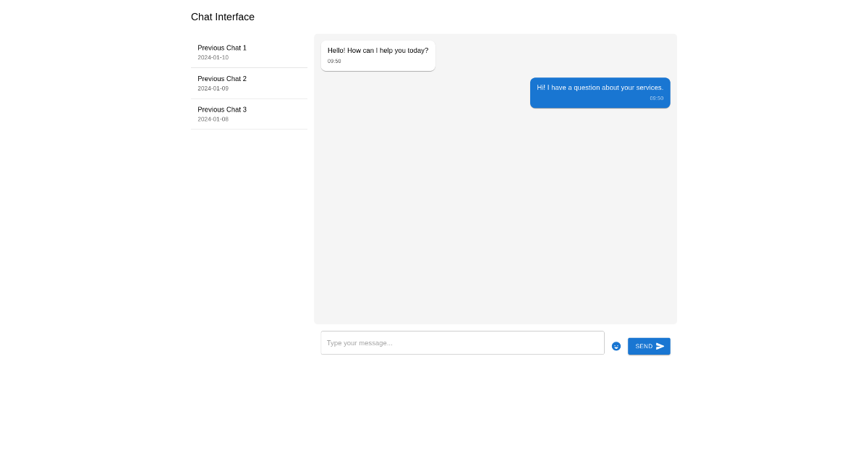Screen dimensions: 868x456
Task: Click the 'Type your message' input field
Action: pyautogui.click(x=462, y=342)
